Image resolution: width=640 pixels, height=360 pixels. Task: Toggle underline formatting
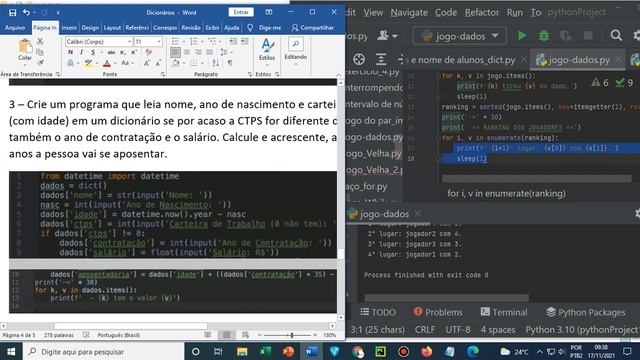pyautogui.click(x=93, y=52)
